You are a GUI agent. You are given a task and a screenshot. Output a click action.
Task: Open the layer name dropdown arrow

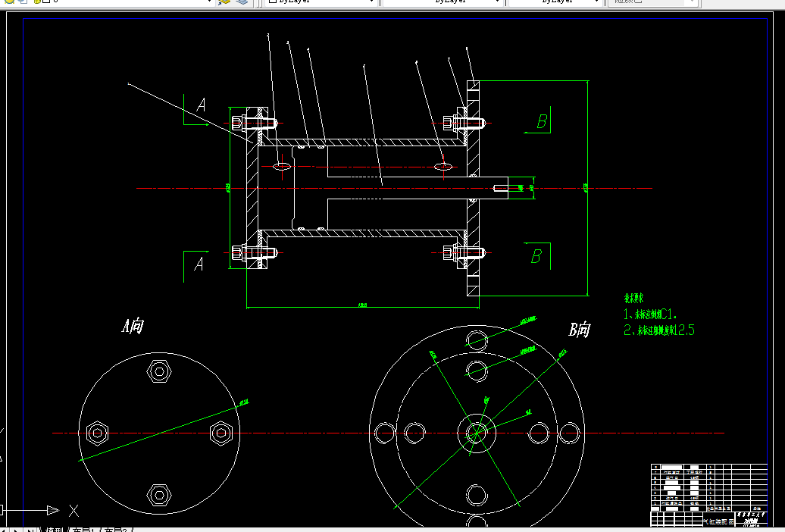(210, 2)
